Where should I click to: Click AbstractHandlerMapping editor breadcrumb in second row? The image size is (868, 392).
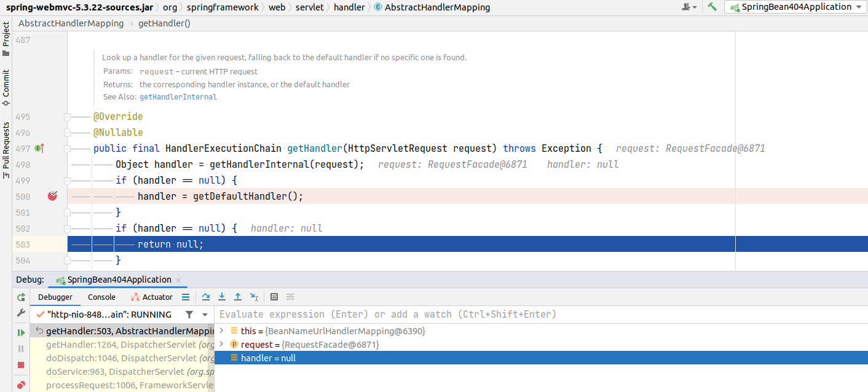71,23
